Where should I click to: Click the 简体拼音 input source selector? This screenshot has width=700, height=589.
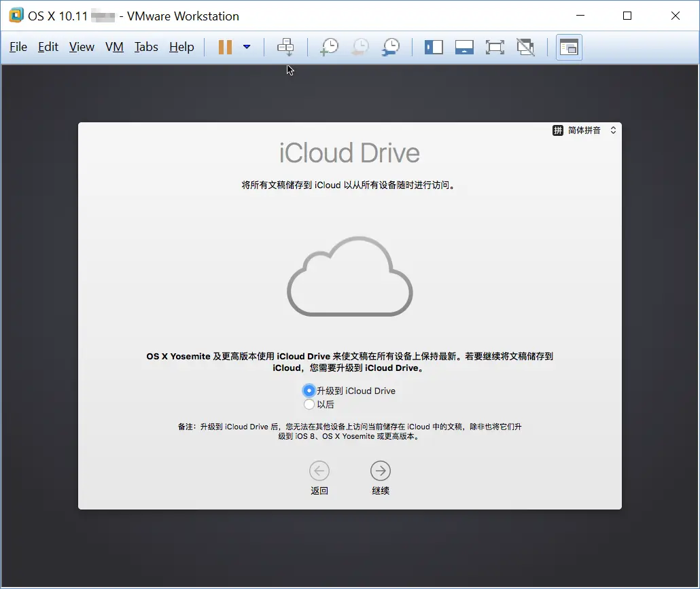click(x=586, y=130)
